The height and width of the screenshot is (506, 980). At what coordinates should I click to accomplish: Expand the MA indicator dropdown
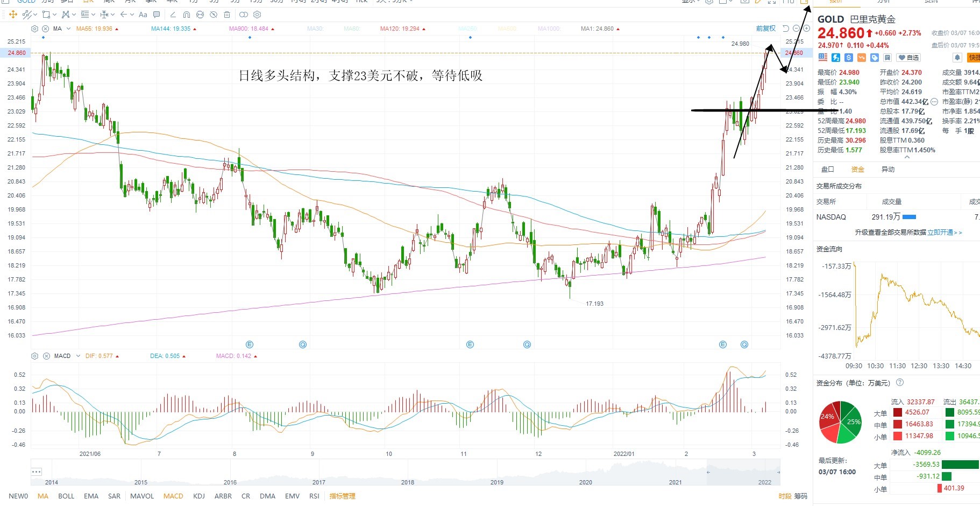pos(68,29)
